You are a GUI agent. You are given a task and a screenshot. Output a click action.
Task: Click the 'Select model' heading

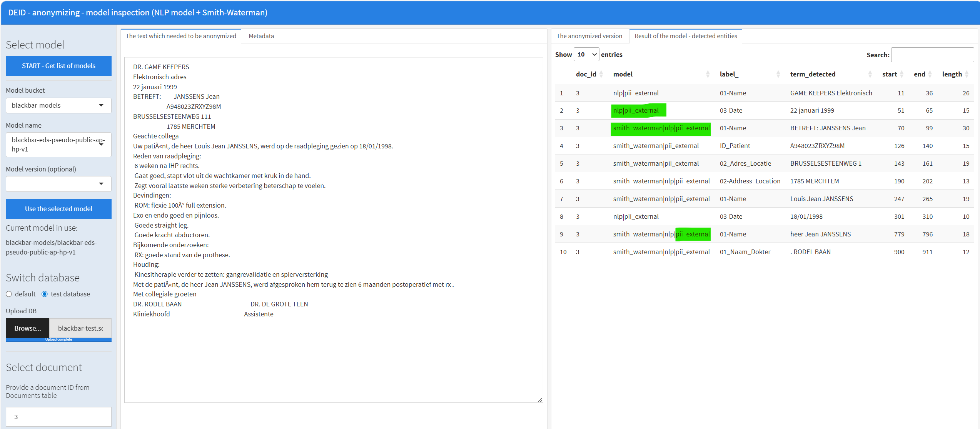[35, 45]
